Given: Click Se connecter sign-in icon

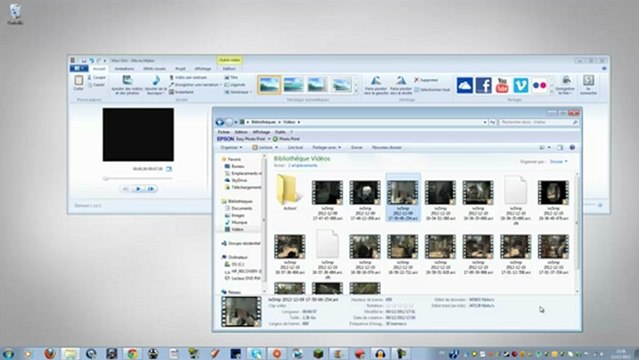Looking at the screenshot, I should click(588, 80).
